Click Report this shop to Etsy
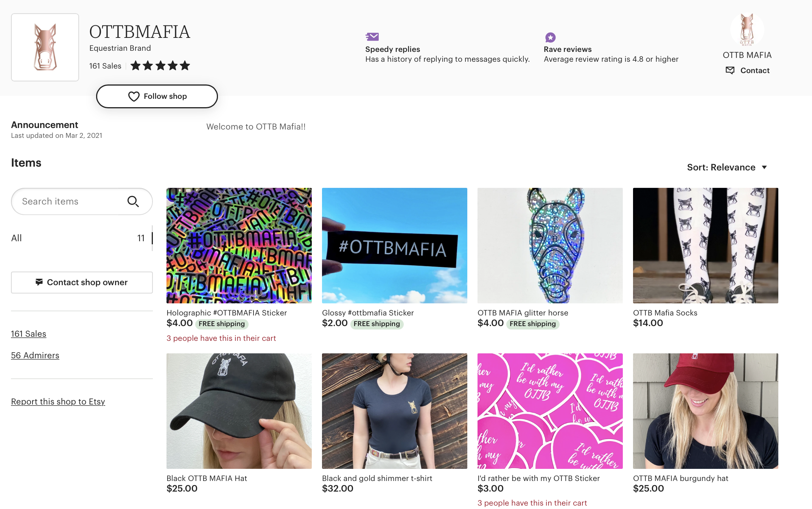 coord(58,402)
